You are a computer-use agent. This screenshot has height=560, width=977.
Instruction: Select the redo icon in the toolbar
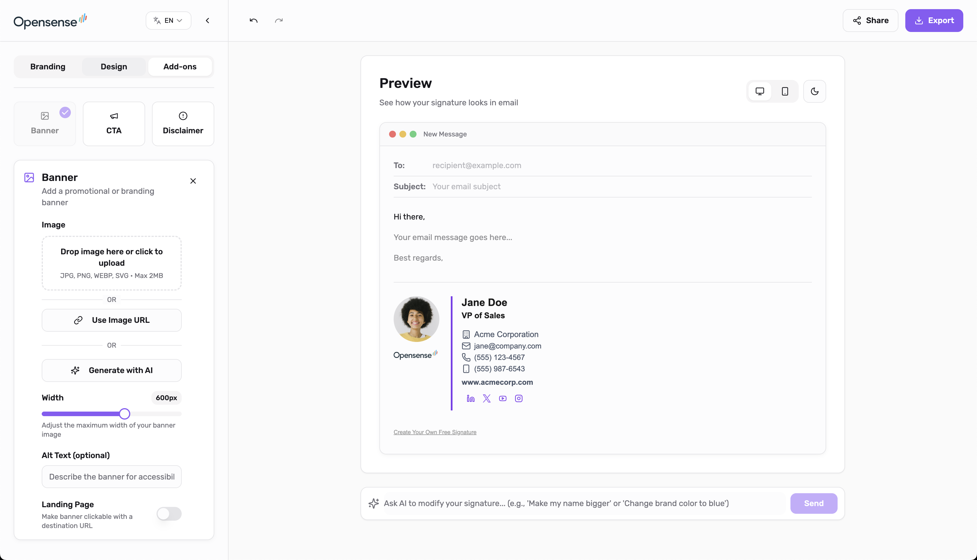click(279, 20)
